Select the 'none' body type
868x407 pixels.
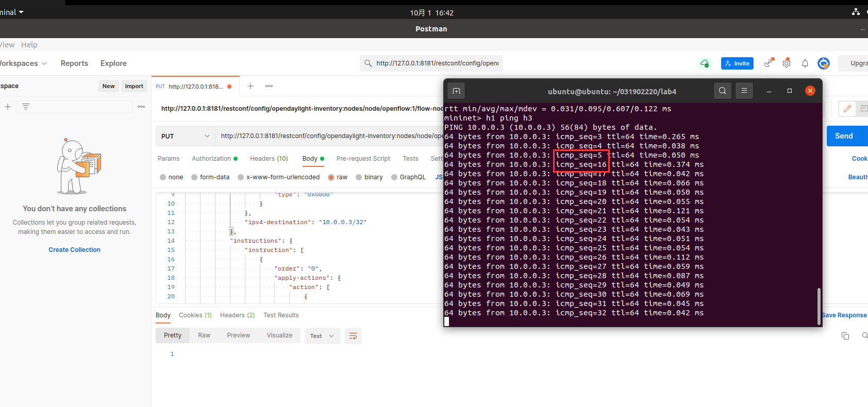172,177
